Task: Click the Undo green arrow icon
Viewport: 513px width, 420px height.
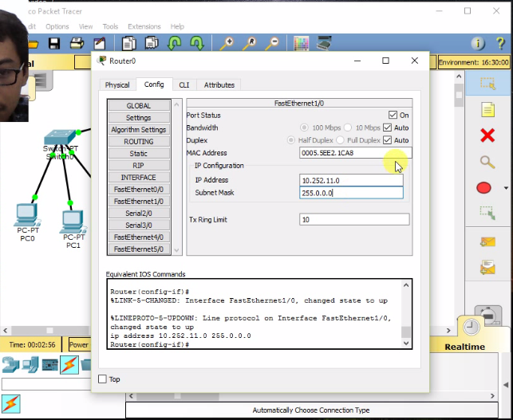Action: [174, 43]
